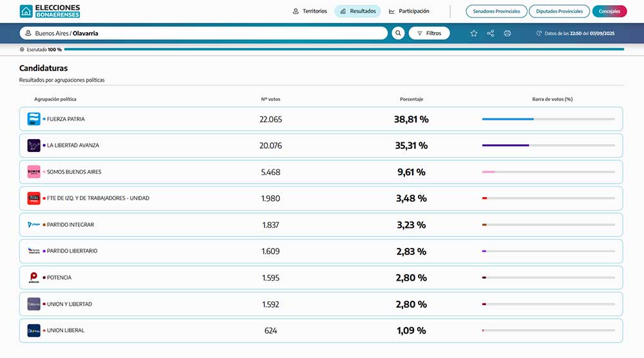This screenshot has width=644, height=358.
Task: Click the Somos Buenos Aires logo
Action: 33,172
